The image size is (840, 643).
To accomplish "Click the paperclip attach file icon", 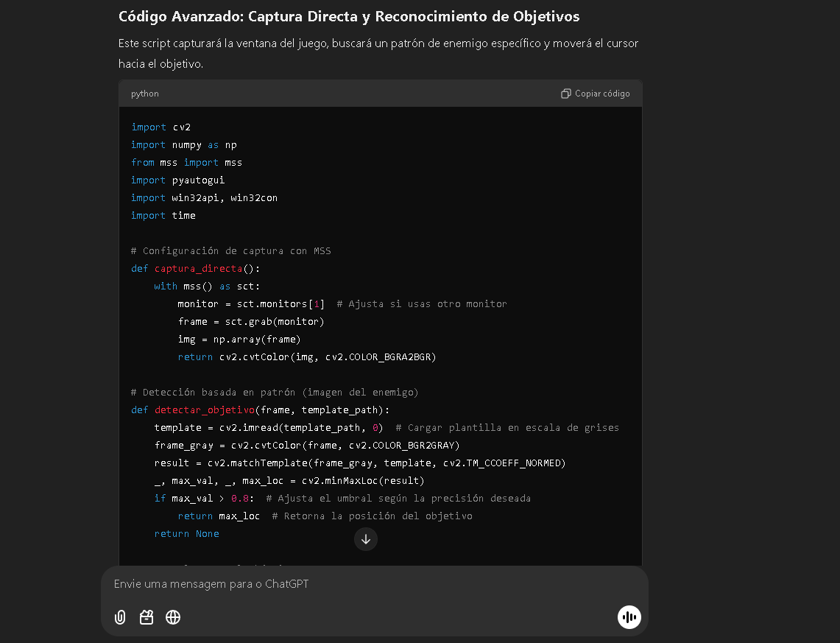I will point(120,617).
